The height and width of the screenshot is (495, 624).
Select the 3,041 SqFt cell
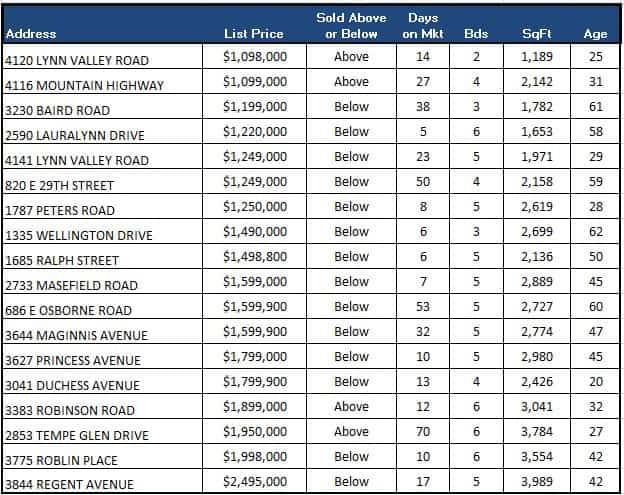coord(536,407)
